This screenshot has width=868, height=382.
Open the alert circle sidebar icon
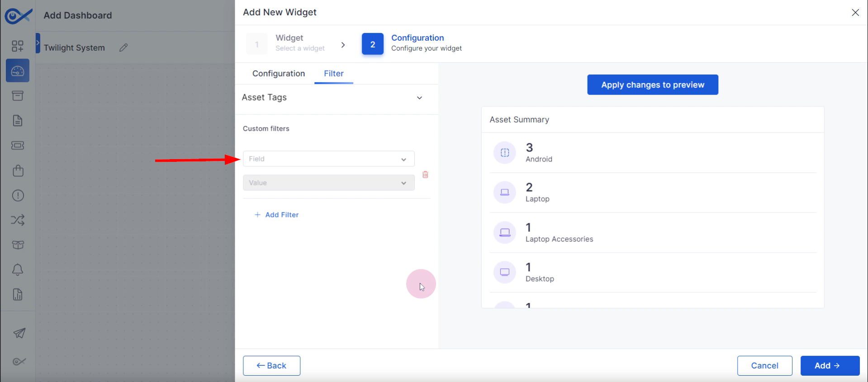pyautogui.click(x=18, y=195)
